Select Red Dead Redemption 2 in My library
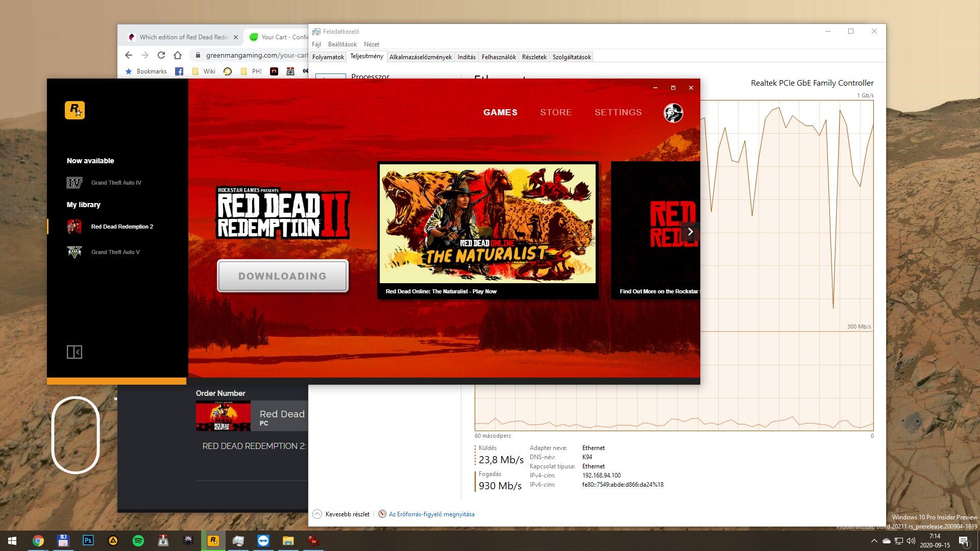 coord(121,227)
